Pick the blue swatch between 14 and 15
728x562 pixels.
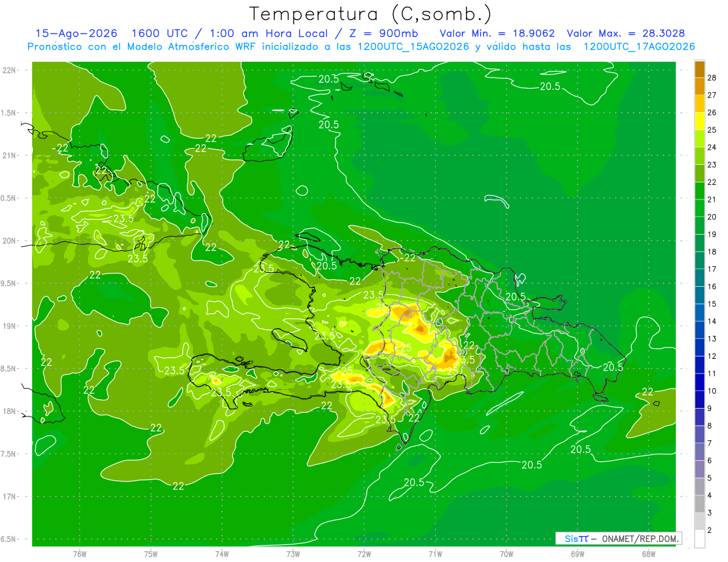[699, 312]
